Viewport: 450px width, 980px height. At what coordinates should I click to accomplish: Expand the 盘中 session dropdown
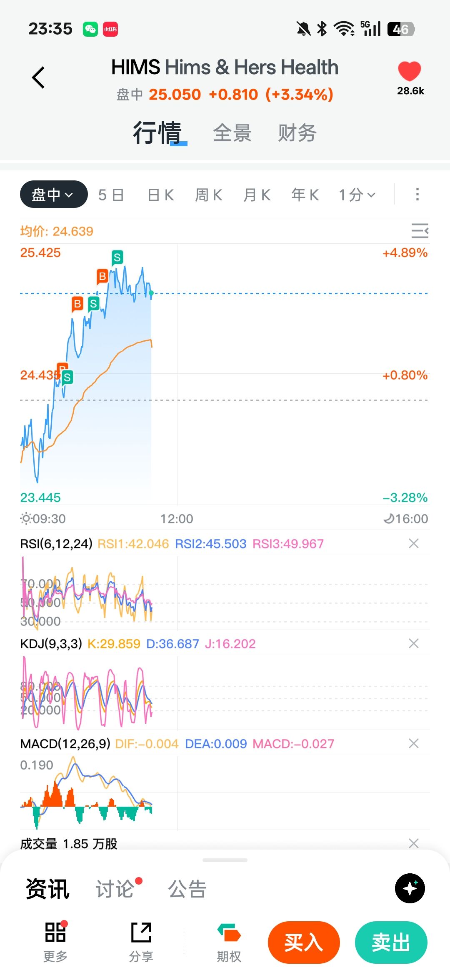click(x=54, y=194)
